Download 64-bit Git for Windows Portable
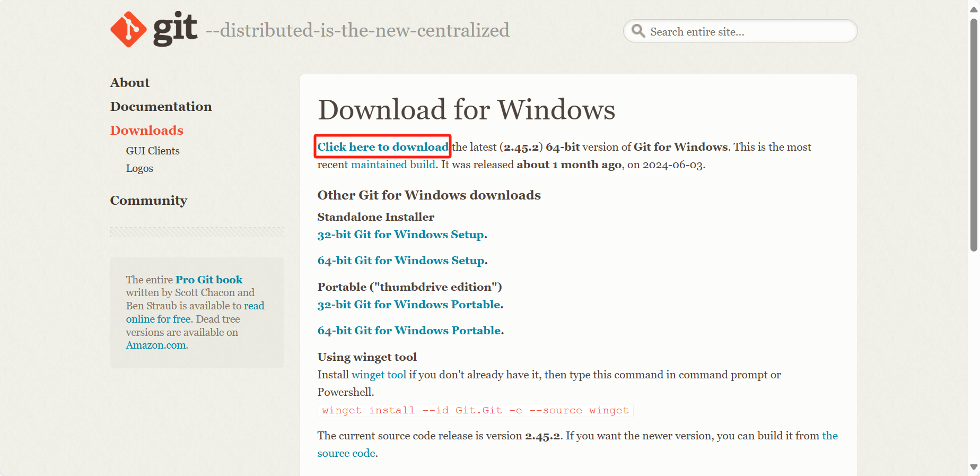980x476 pixels. pos(409,331)
